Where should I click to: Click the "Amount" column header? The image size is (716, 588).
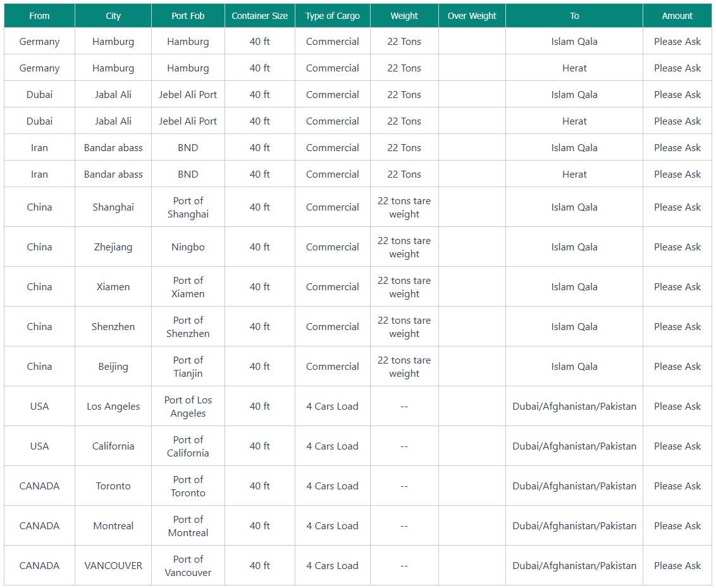pos(677,16)
